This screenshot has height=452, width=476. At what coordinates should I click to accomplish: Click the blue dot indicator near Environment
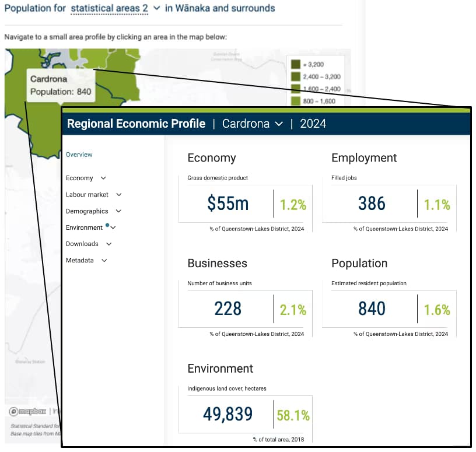[x=107, y=225]
